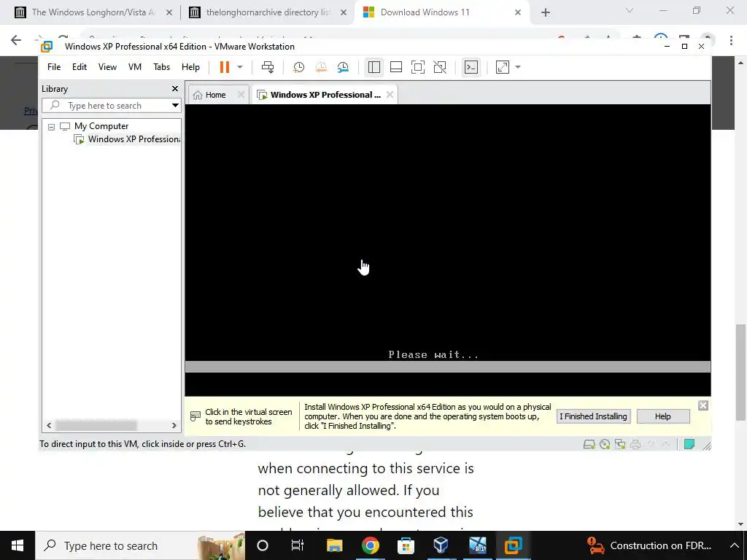Click the Take Snapshot clock icon
This screenshot has width=747, height=560.
298,67
